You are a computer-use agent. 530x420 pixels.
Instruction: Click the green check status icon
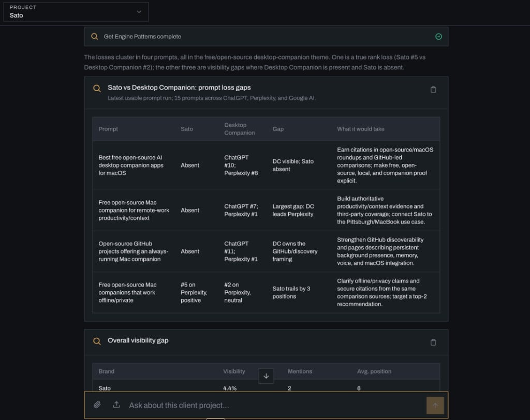(438, 37)
